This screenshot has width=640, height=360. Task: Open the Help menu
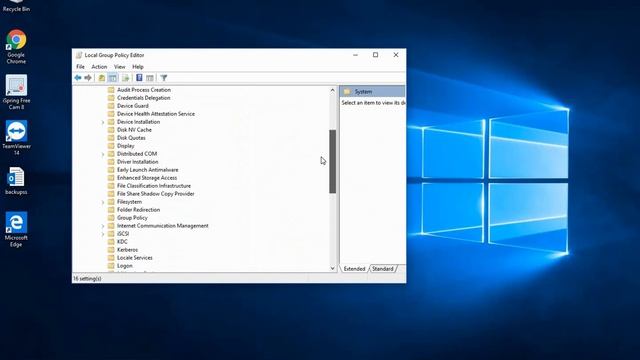click(x=138, y=67)
